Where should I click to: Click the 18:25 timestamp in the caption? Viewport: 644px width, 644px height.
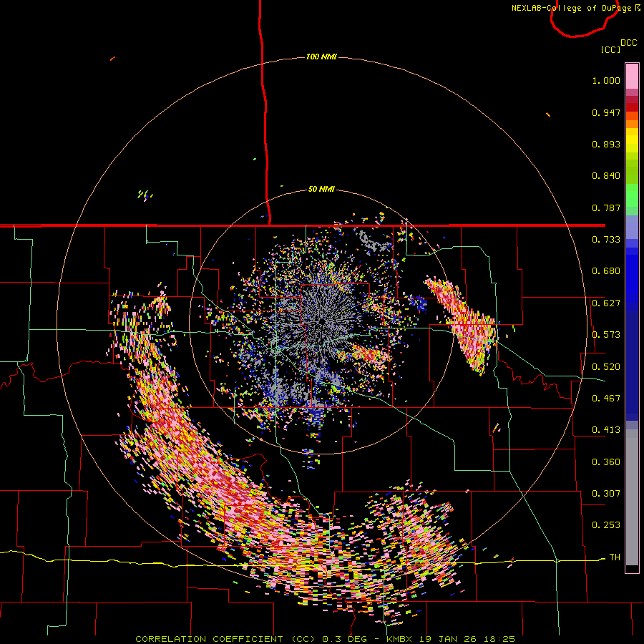point(498,639)
